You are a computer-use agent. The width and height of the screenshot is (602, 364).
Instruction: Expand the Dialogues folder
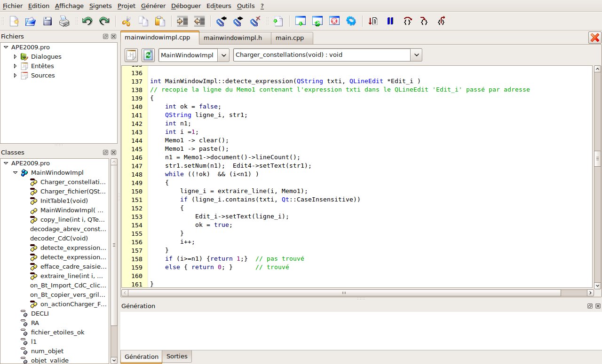15,56
